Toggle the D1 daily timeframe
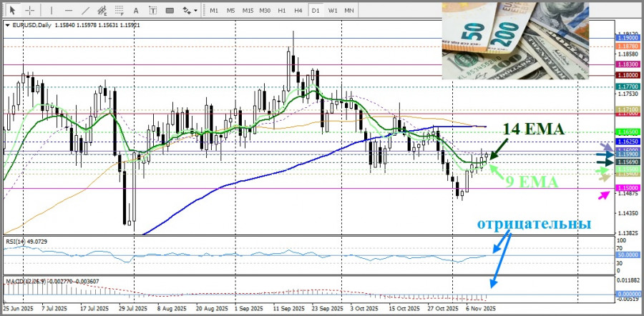The width and height of the screenshot is (644, 316). [x=316, y=11]
